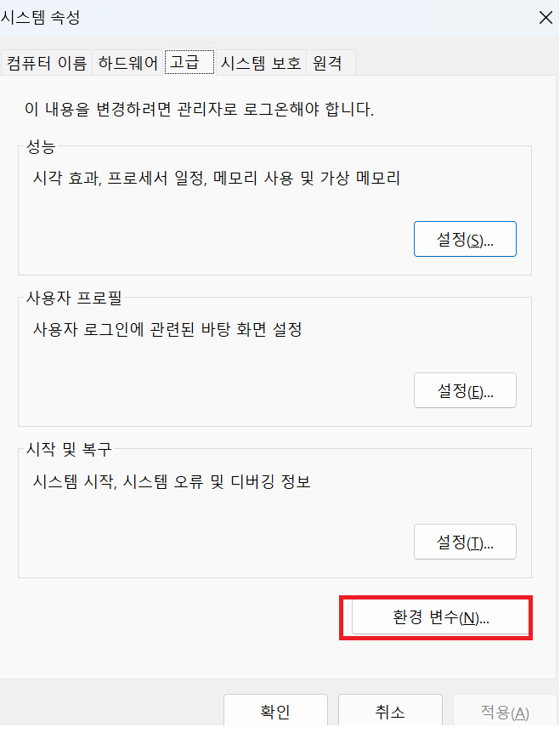560x733 pixels.
Task: Click 설정(E) for user profiles
Action: coord(465,390)
